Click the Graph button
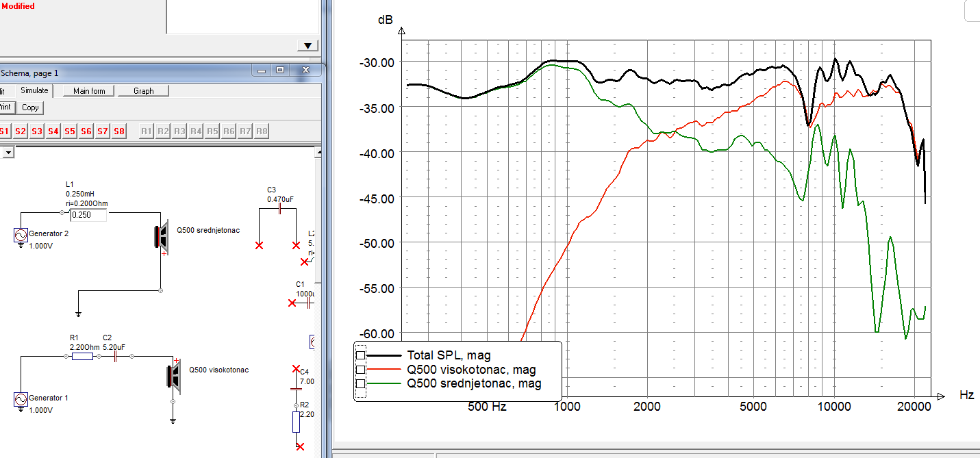 tap(144, 90)
